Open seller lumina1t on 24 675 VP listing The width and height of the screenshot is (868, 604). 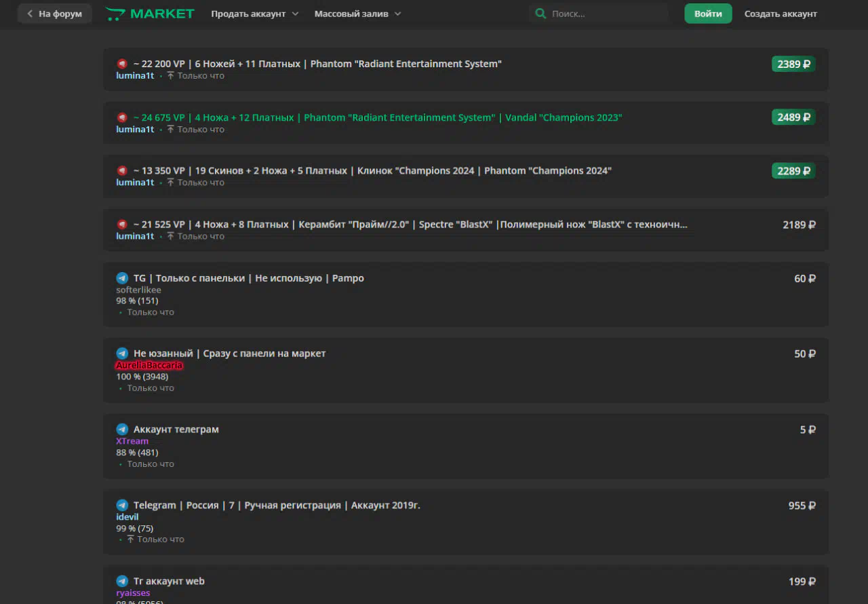[135, 130]
